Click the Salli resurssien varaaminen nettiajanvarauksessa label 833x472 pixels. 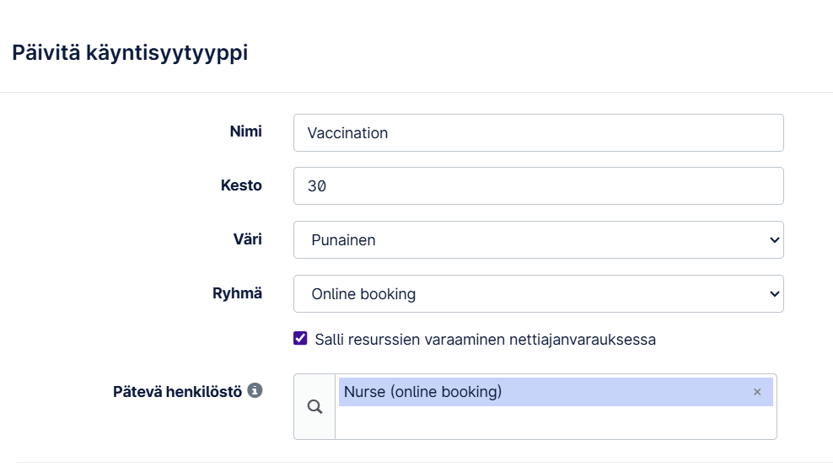tap(485, 339)
